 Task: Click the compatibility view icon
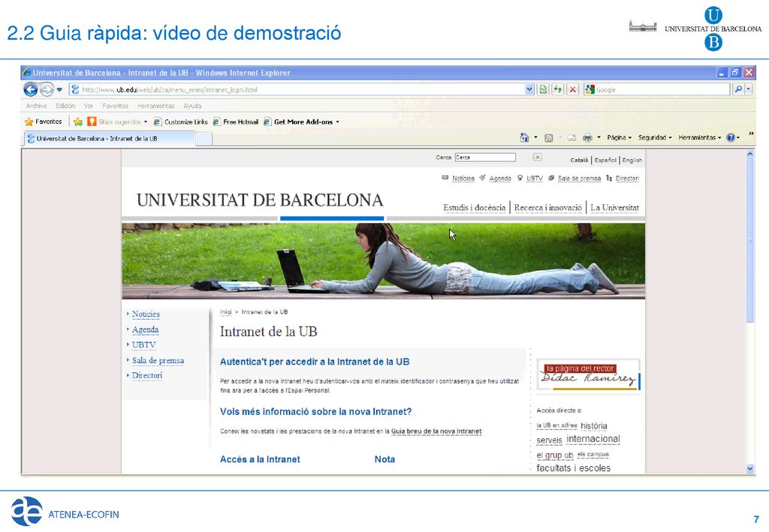point(543,89)
